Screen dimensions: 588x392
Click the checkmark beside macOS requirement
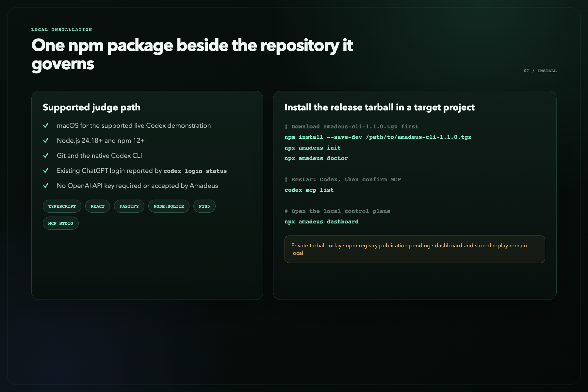46,125
